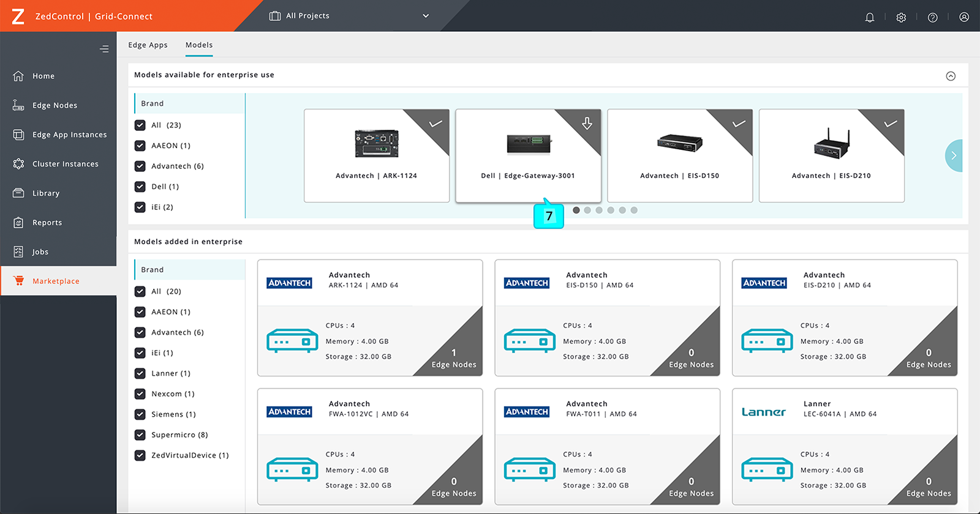Click the Edge App Instances icon
Viewport: 980px width, 514px height.
[18, 135]
